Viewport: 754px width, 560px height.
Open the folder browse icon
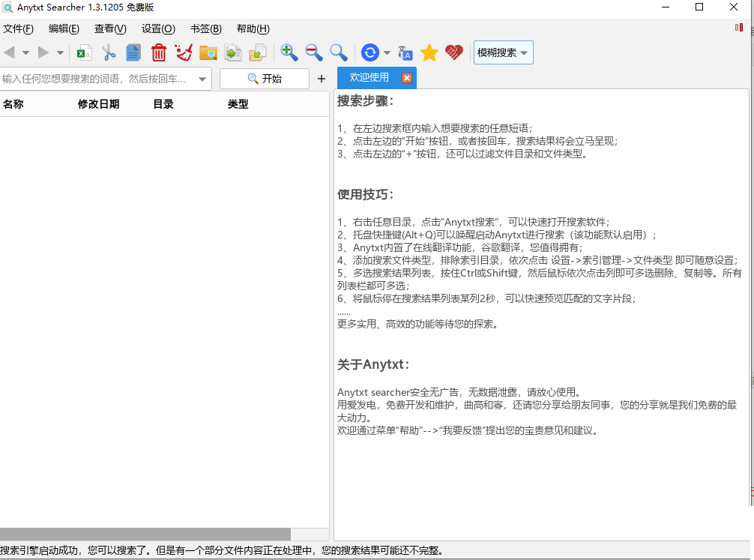coord(210,52)
